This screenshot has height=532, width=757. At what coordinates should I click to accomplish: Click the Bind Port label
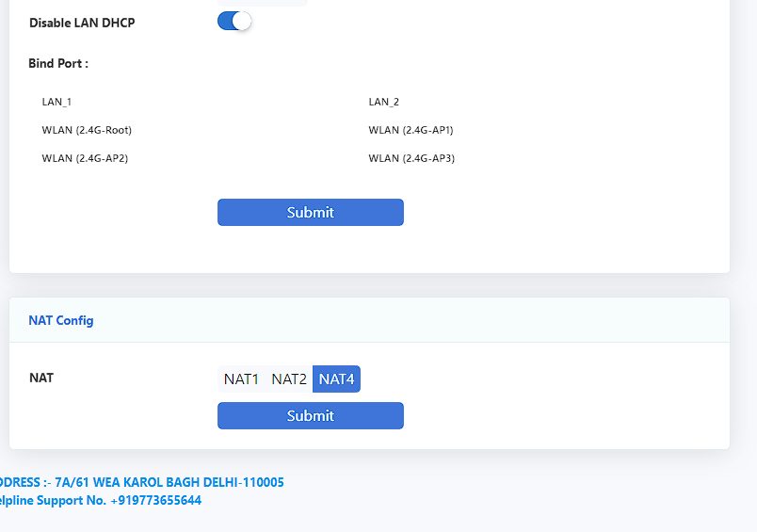coord(58,63)
